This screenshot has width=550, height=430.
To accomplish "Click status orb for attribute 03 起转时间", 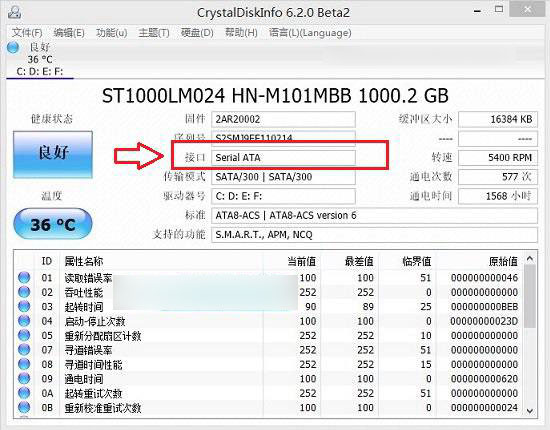I will pyautogui.click(x=24, y=306).
